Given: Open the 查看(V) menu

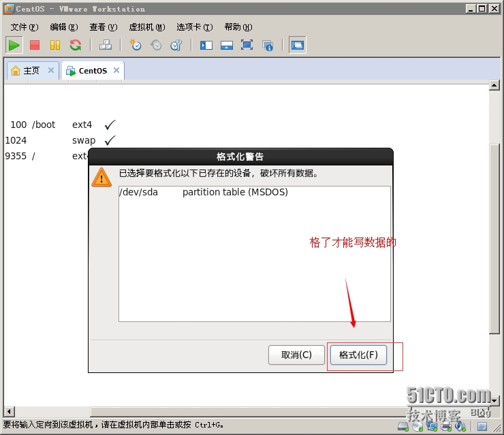Looking at the screenshot, I should (104, 27).
